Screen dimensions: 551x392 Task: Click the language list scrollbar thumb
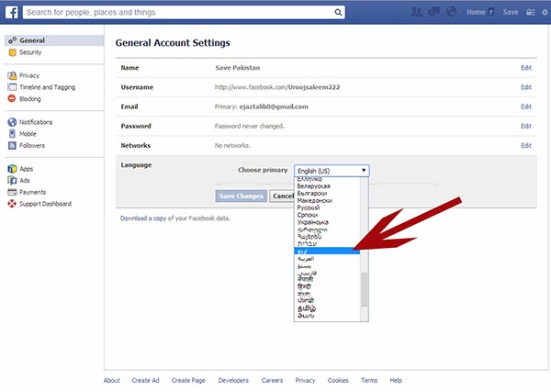(x=365, y=289)
